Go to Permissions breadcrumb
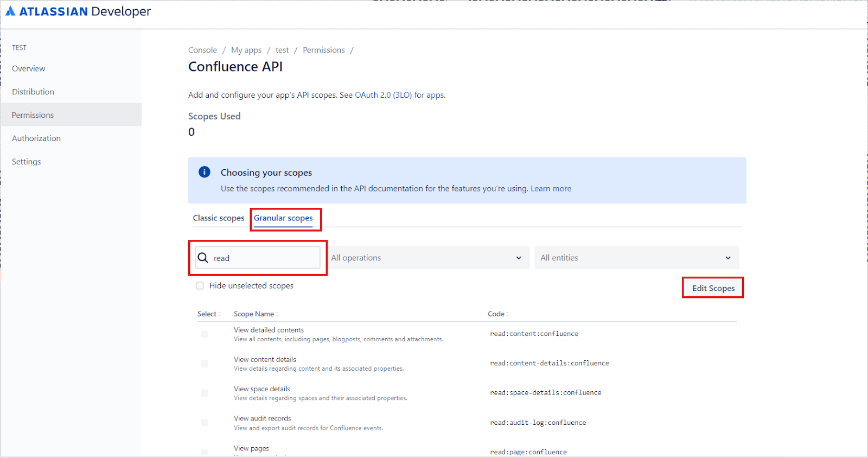The width and height of the screenshot is (868, 458). 324,50
